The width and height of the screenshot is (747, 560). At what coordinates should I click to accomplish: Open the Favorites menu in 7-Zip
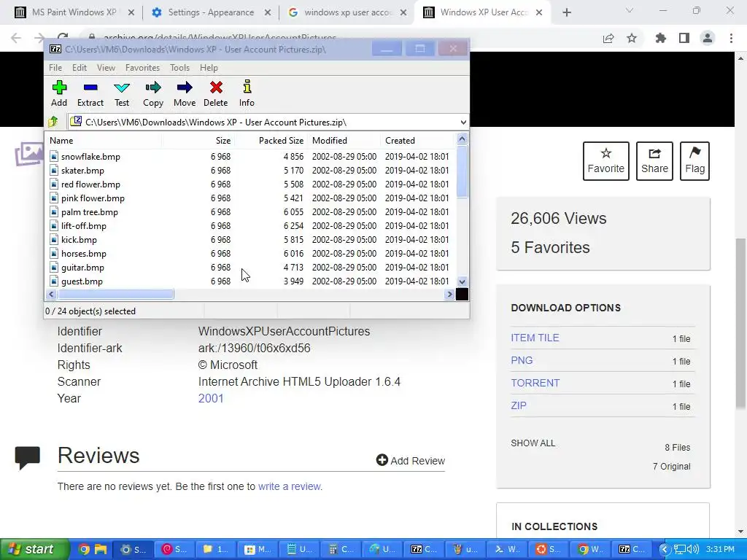coord(142,68)
